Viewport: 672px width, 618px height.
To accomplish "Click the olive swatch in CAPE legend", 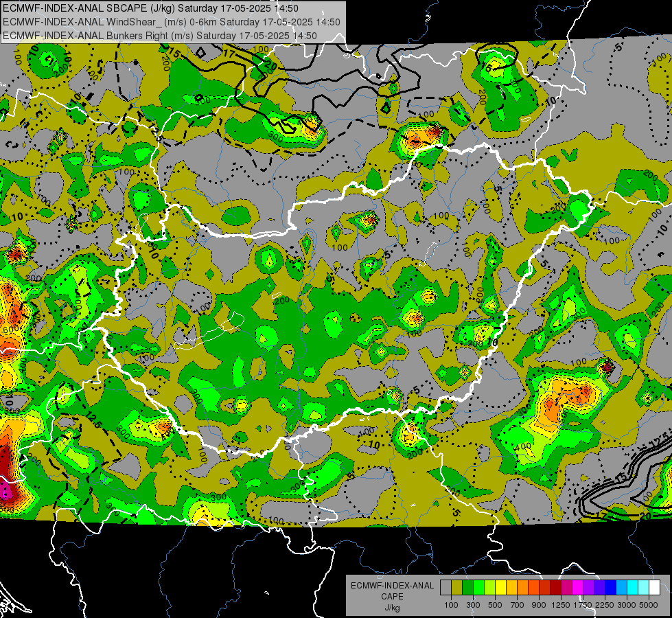I will coord(456,587).
